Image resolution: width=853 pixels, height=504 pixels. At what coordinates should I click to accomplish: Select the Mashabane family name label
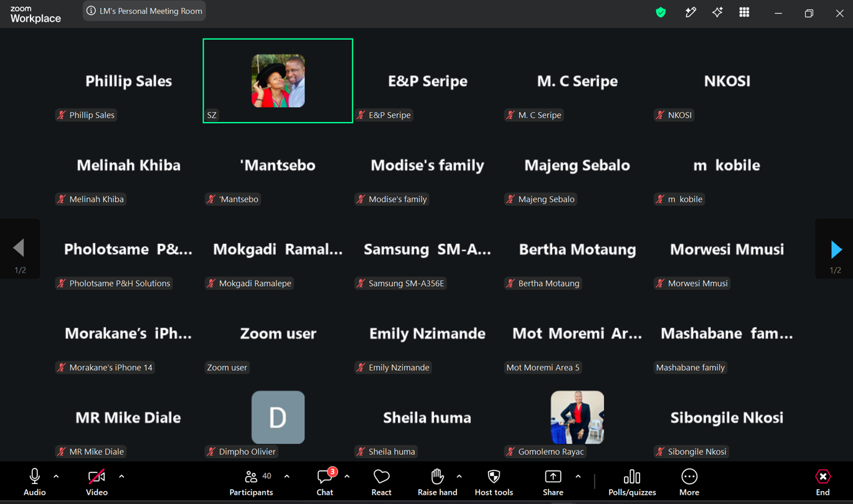(x=690, y=368)
